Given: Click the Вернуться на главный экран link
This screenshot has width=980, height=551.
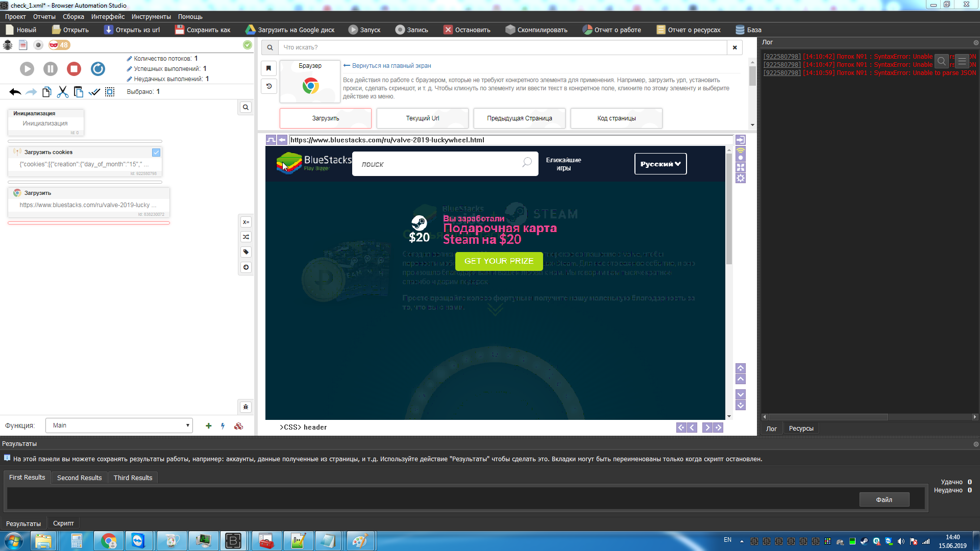Looking at the screenshot, I should (x=387, y=66).
